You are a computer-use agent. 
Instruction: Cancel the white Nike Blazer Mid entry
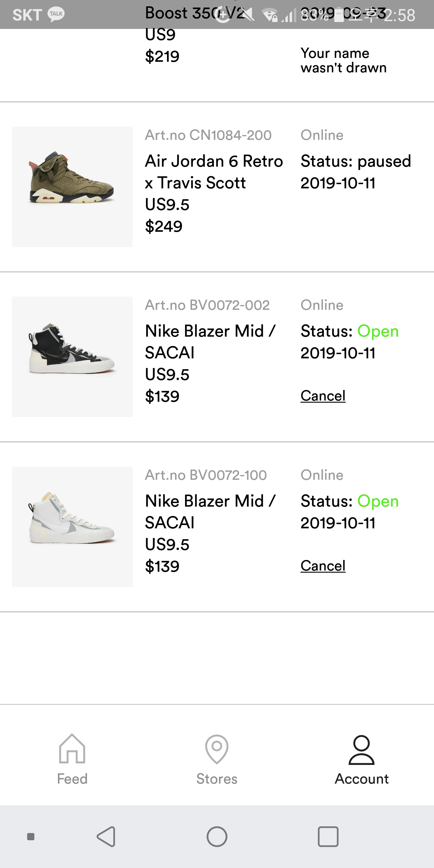coord(323,566)
